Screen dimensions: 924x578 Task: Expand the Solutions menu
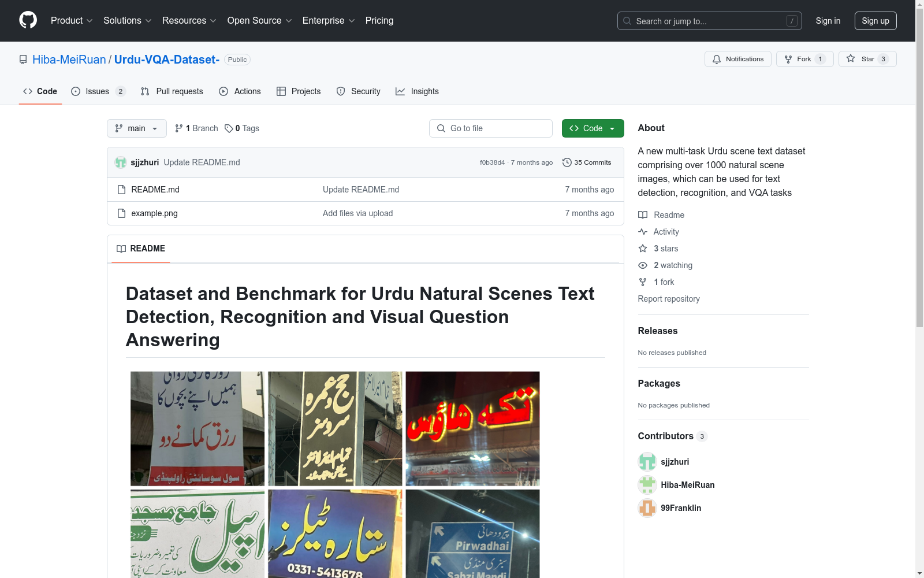pos(128,21)
